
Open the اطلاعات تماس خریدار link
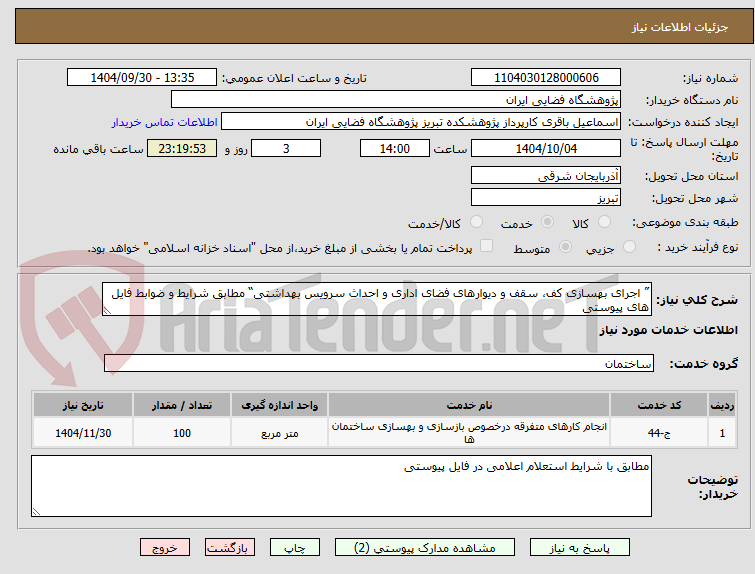tap(165, 122)
